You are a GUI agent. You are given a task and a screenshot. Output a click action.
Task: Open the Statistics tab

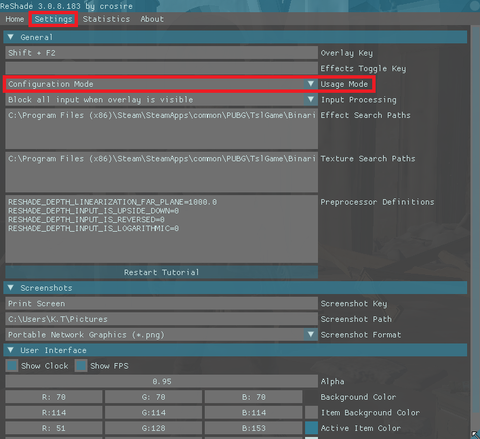(x=106, y=19)
